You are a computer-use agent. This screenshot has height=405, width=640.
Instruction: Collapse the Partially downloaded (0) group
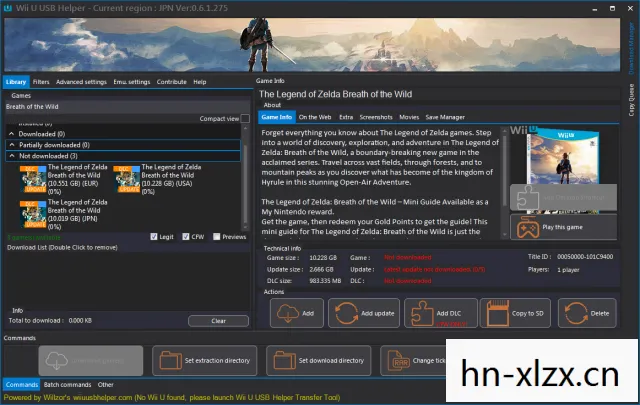click(x=12, y=145)
